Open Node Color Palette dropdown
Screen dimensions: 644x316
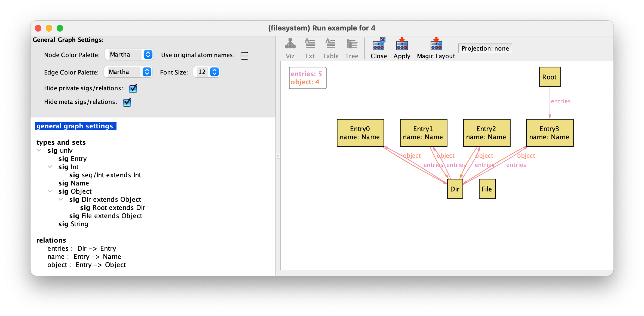coord(129,55)
